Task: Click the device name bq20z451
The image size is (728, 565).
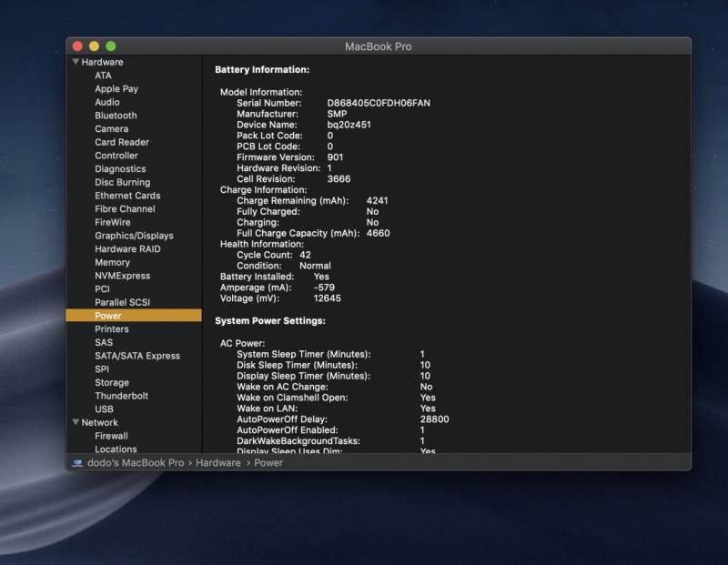Action: click(349, 125)
